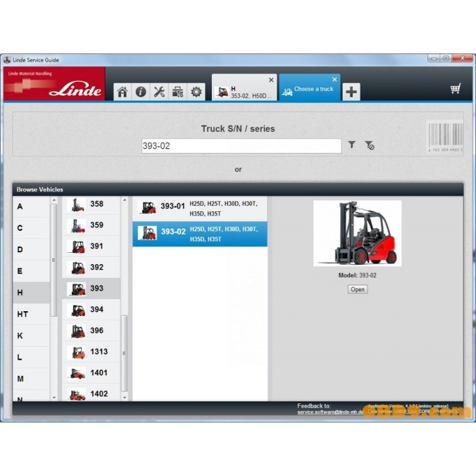The image size is (476, 476).
Task: Open the settings gear icon
Action: [x=196, y=92]
